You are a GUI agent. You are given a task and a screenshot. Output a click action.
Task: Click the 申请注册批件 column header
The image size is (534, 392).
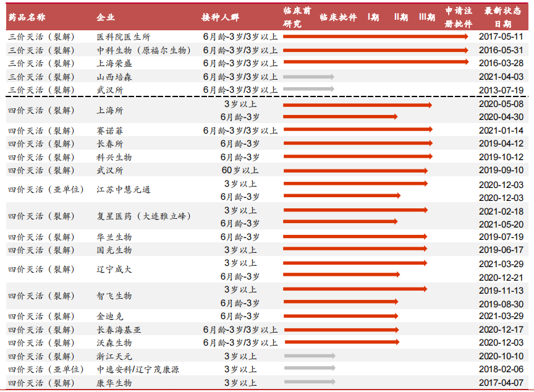tap(459, 17)
